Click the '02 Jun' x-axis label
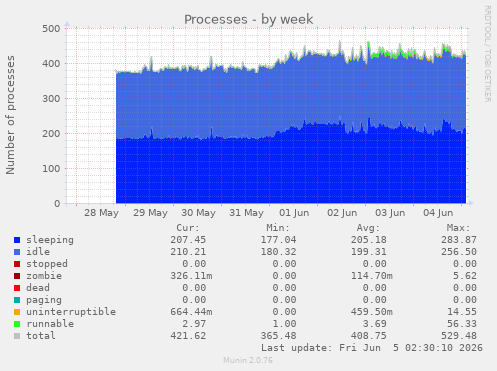This screenshot has width=497, height=371. tap(342, 213)
